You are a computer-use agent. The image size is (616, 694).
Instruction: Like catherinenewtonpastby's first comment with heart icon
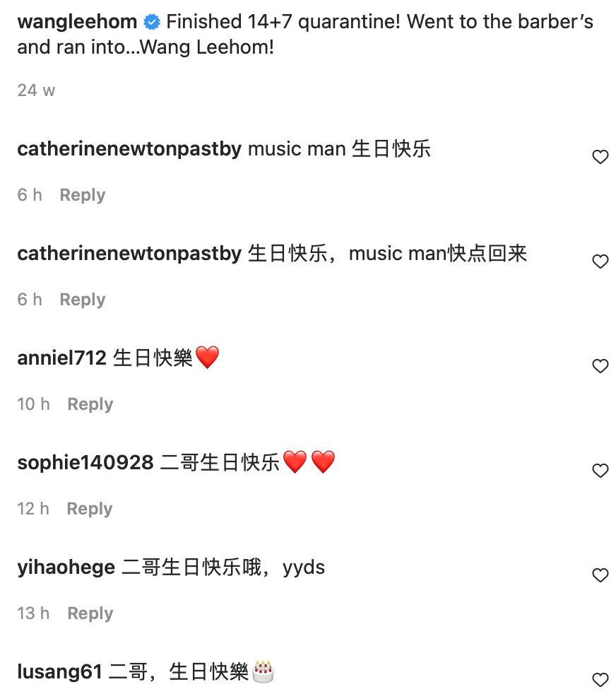tap(600, 157)
